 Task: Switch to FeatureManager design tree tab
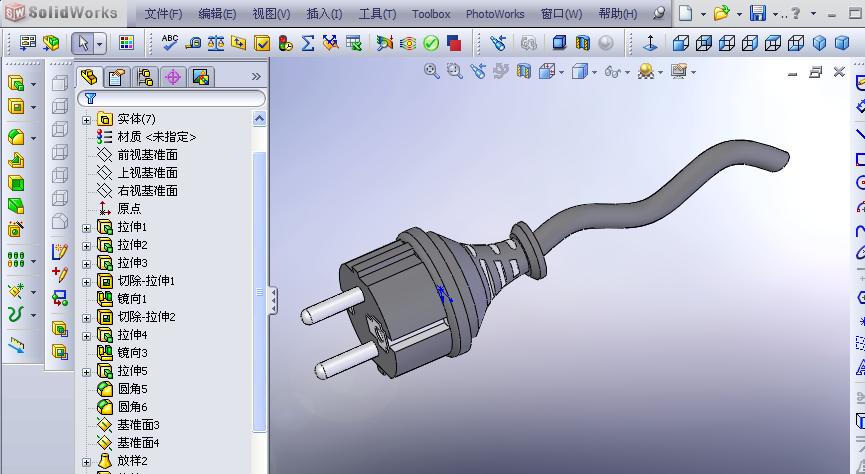point(89,77)
